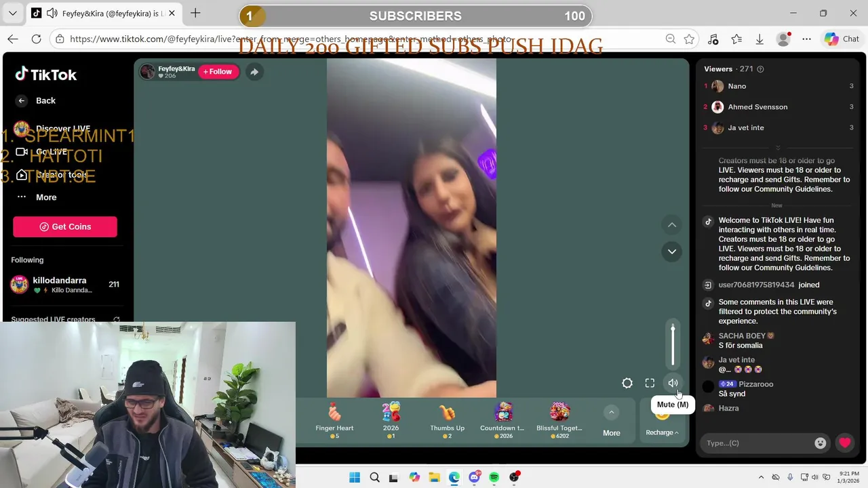Open browser Downloads
Viewport: 868px width, 488px height.
click(759, 39)
